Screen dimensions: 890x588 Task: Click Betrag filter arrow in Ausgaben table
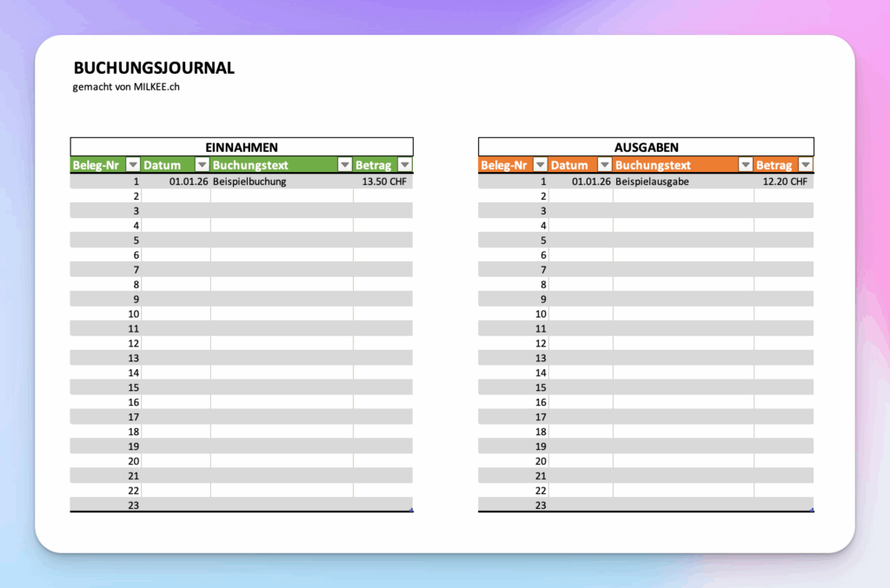pos(806,165)
